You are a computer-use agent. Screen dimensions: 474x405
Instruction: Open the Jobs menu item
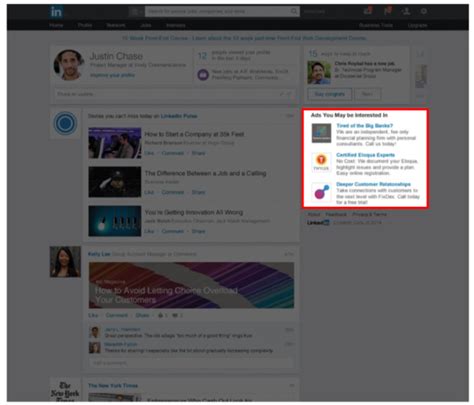pos(146,25)
